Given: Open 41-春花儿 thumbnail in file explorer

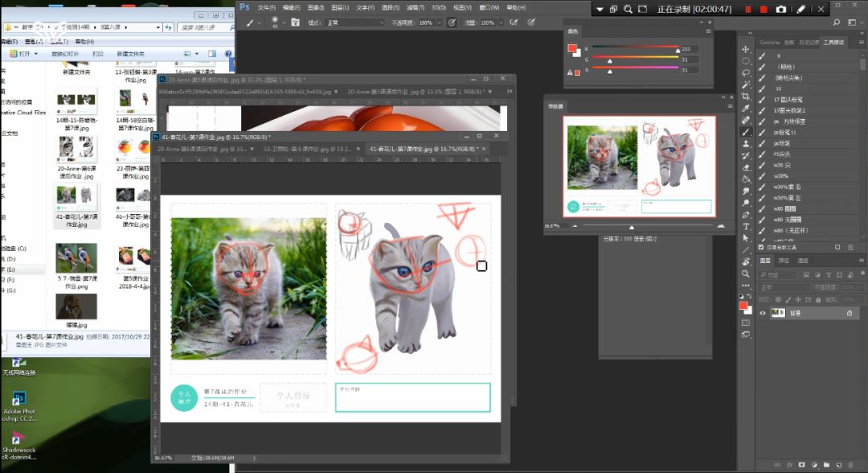Looking at the screenshot, I should tap(76, 197).
